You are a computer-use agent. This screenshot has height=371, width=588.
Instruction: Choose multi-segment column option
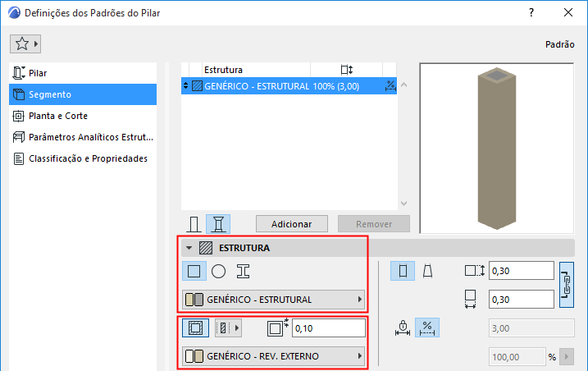click(x=218, y=224)
